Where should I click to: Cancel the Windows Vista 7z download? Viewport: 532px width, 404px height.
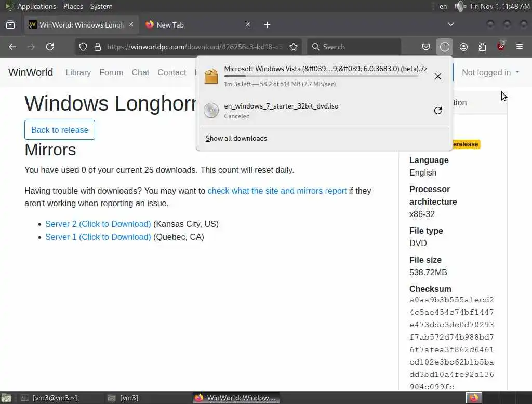[x=438, y=76]
